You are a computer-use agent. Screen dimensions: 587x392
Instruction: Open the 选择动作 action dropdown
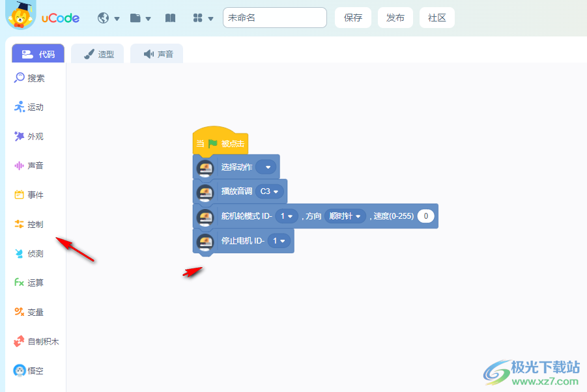267,167
